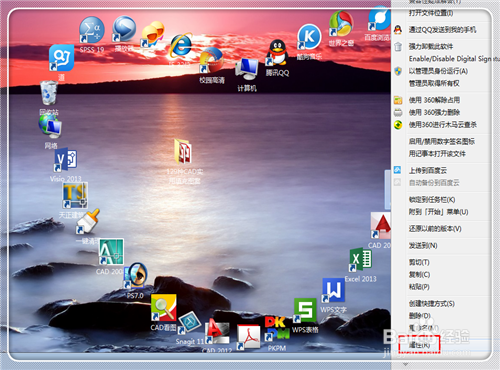This screenshot has width=500, height=370.
Task: Select the 天正建筑 TS shortcut
Action: point(75,200)
